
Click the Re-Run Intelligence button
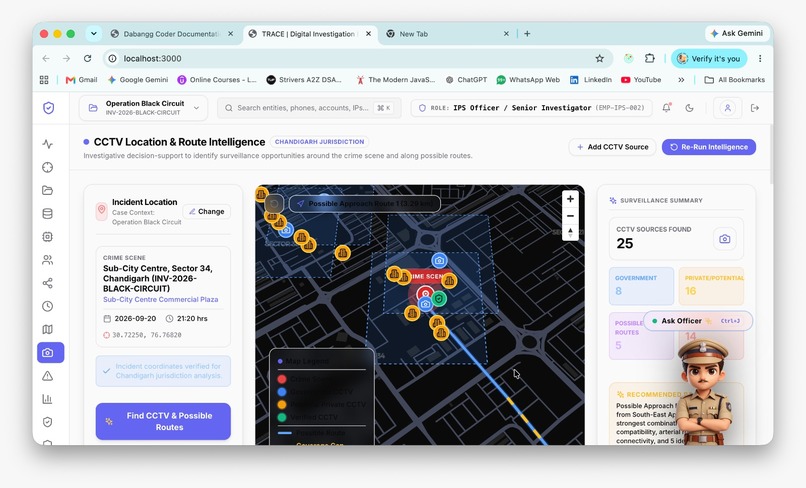click(x=709, y=147)
